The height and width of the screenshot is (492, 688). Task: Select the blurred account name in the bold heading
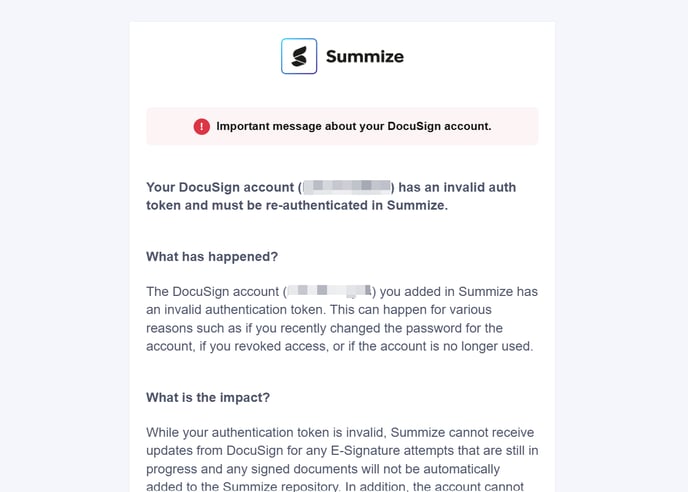pyautogui.click(x=346, y=187)
